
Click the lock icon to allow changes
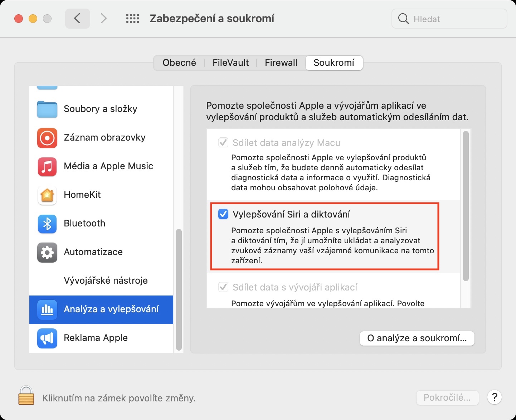pos(26,396)
